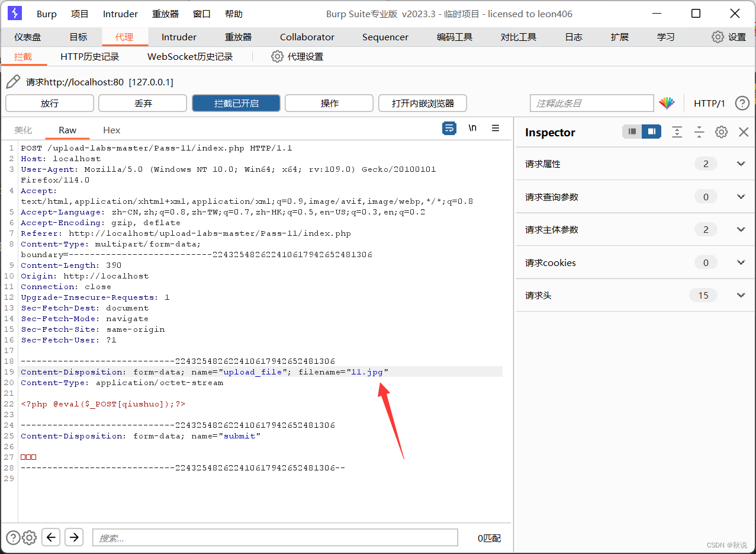Go to next search match arrow
The width and height of the screenshot is (756, 554).
[x=74, y=537]
